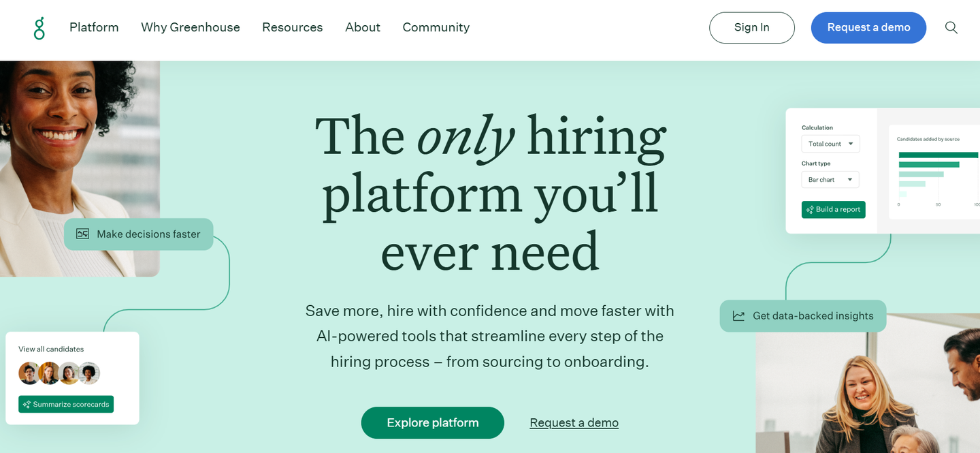980x453 pixels.
Task: Click the Sign In button
Action: coord(752,28)
